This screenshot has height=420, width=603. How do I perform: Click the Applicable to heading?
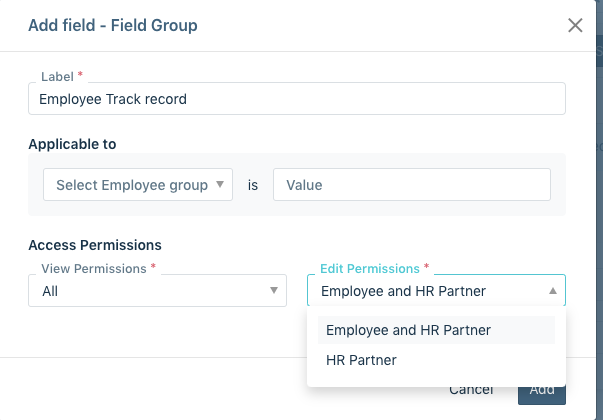[x=72, y=144]
